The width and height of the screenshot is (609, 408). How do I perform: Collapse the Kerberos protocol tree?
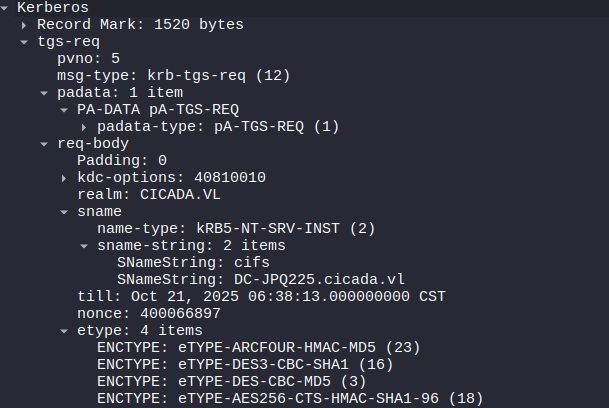(x=7, y=7)
